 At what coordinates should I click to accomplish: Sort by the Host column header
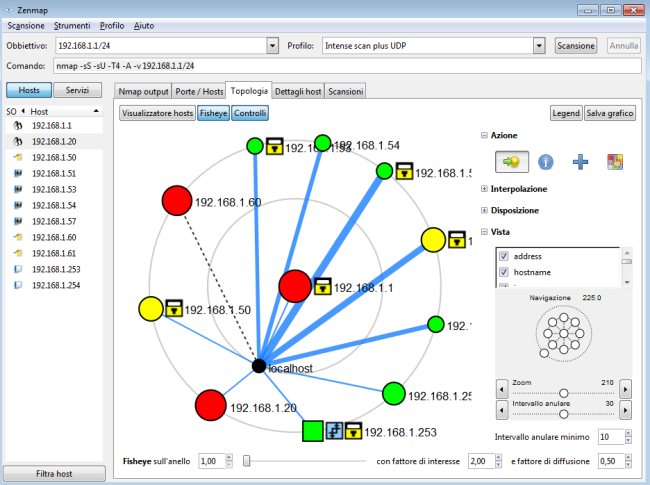[x=64, y=112]
